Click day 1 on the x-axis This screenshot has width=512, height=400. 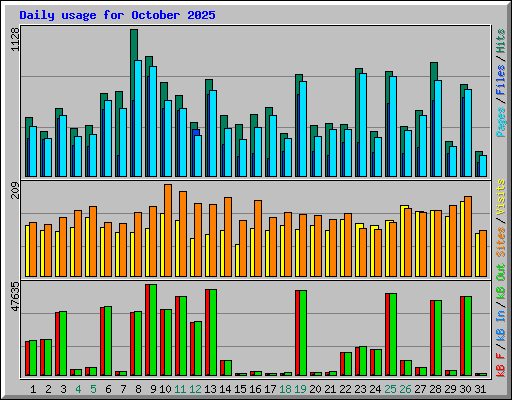tap(33, 389)
